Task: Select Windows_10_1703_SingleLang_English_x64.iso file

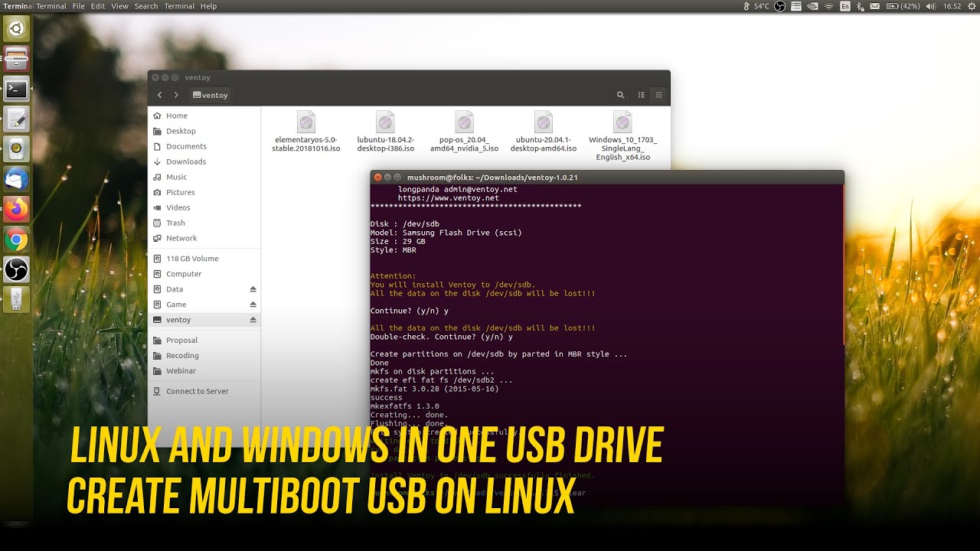Action: click(623, 135)
